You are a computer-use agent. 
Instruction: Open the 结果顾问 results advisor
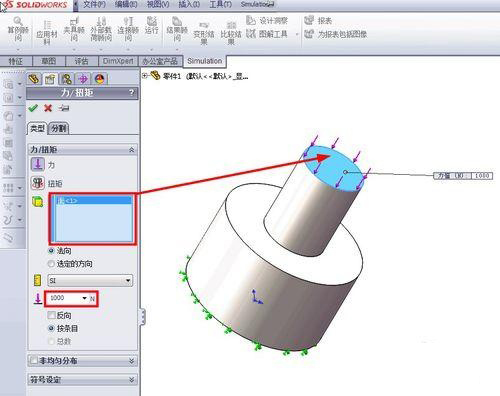tap(177, 29)
